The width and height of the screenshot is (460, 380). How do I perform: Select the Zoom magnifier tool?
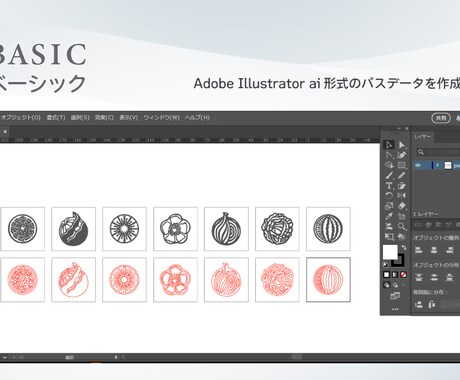pos(402,227)
